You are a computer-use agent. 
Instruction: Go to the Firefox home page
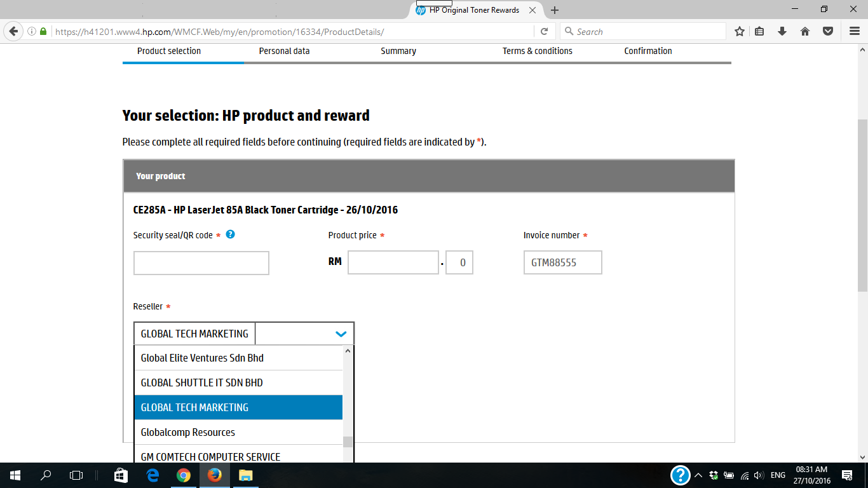tap(805, 31)
